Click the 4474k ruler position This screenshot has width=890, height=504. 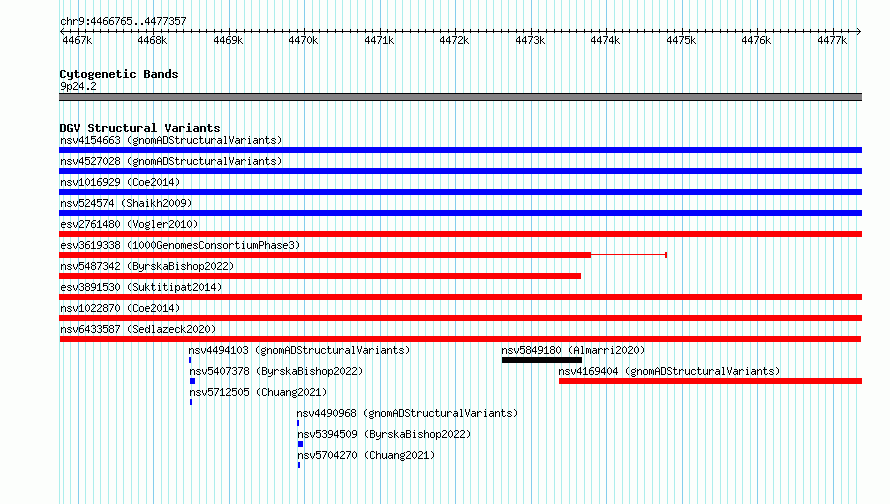point(605,40)
